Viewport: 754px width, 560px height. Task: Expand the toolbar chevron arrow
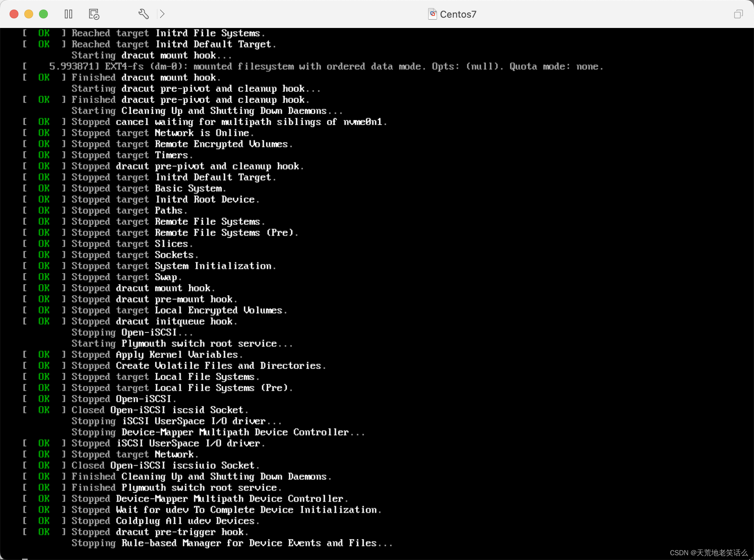(162, 14)
